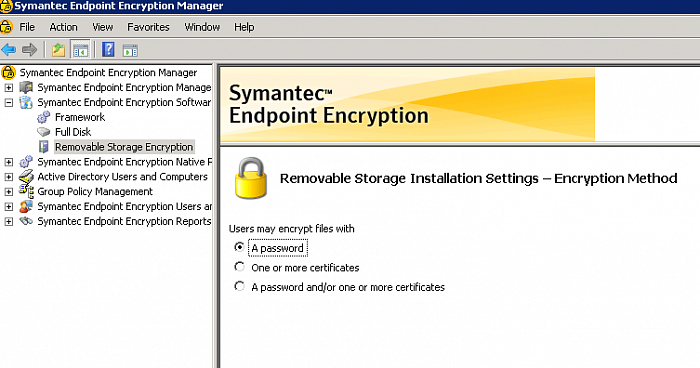700x368 pixels.
Task: Toggle the action pane toolbar icon
Action: tap(130, 50)
